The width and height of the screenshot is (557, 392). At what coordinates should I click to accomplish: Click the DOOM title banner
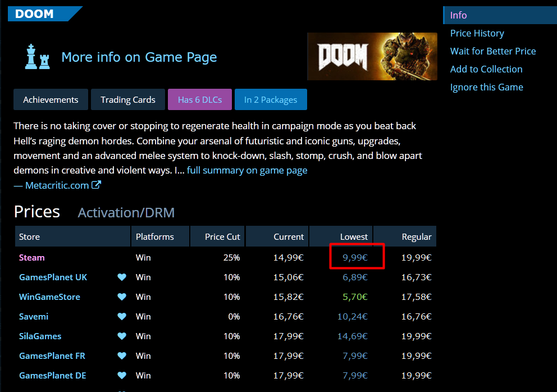coord(45,14)
